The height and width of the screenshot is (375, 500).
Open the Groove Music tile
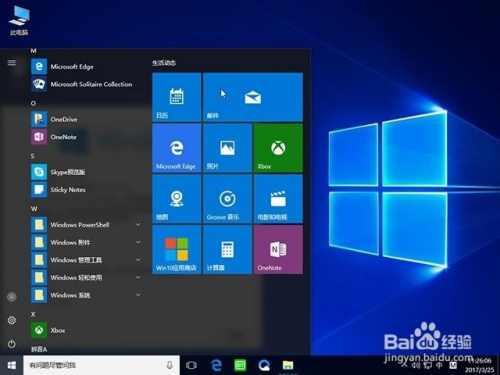pyautogui.click(x=227, y=199)
